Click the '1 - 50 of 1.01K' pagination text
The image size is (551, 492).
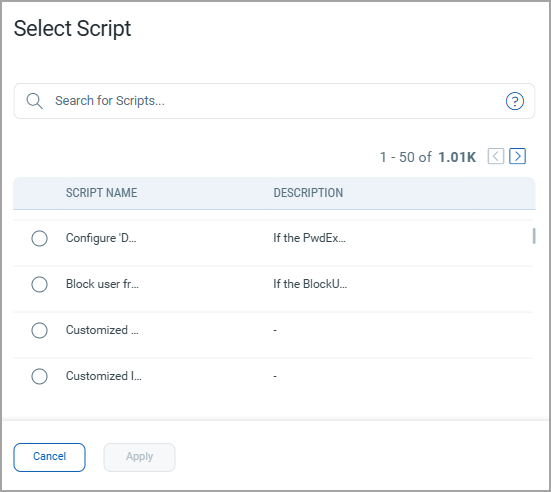(x=428, y=157)
